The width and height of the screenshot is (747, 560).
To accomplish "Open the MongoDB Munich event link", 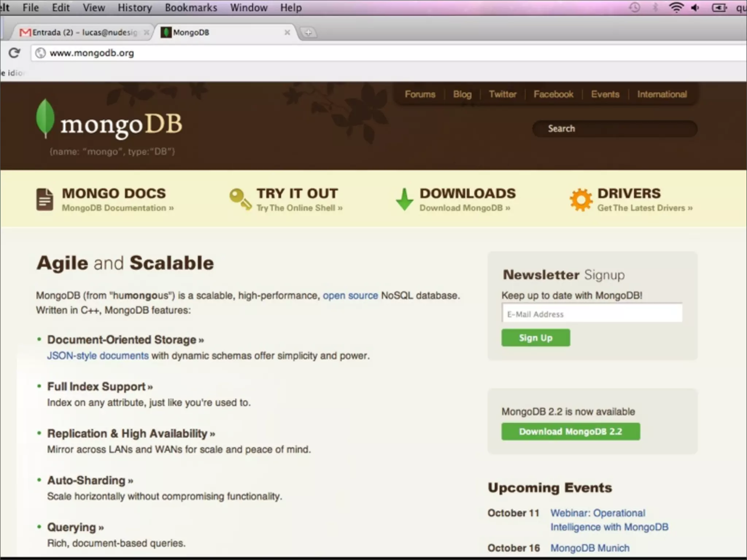I will tap(590, 548).
